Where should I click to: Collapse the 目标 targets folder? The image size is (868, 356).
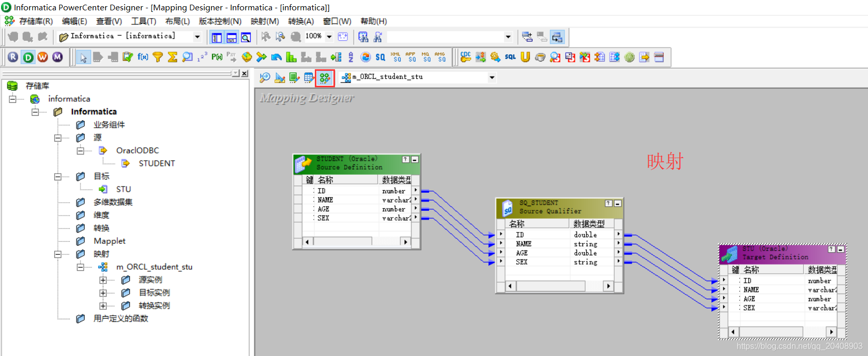pos(57,176)
